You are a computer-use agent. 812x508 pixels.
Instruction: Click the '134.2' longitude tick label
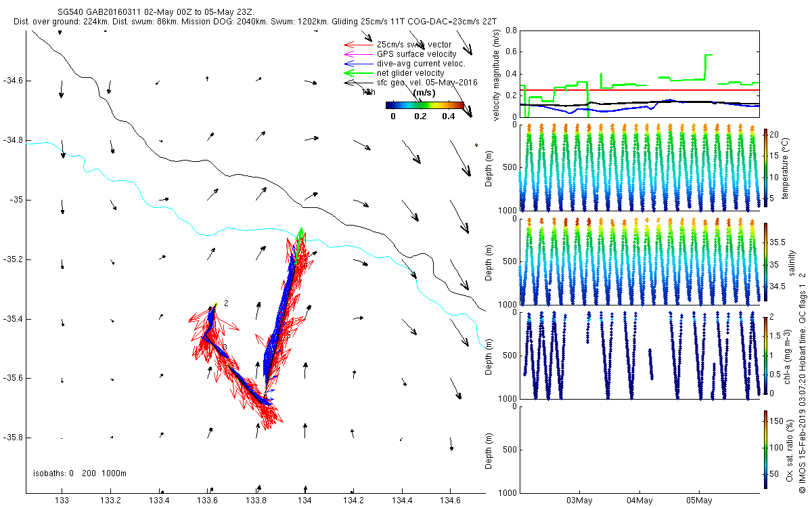354,501
